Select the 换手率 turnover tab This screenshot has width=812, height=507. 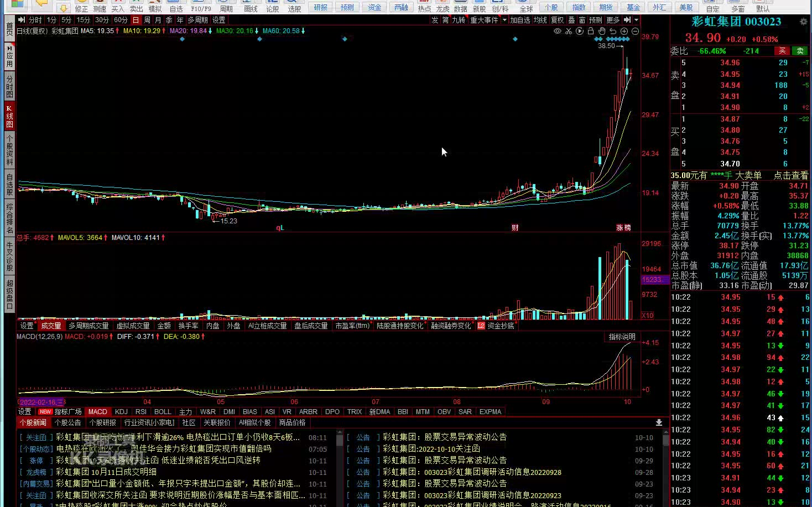[188, 326]
